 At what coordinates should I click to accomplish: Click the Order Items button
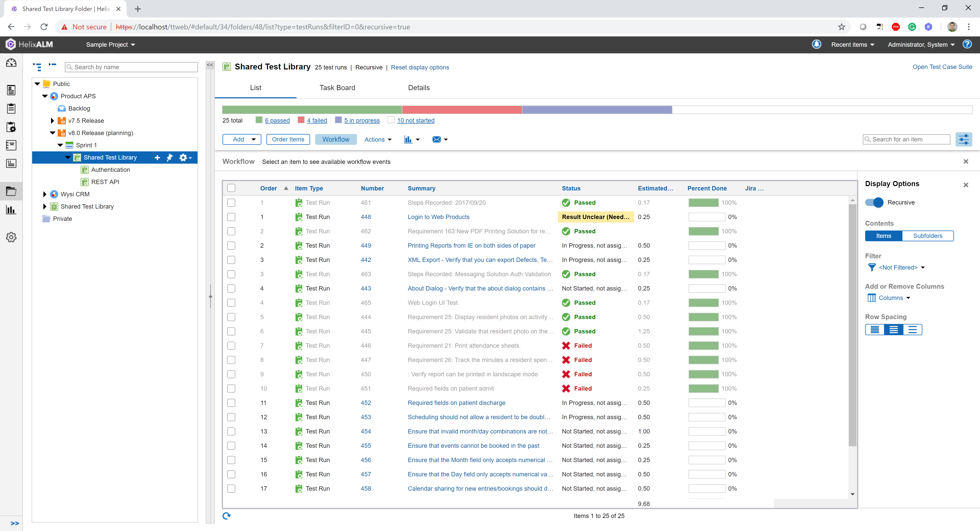click(288, 139)
